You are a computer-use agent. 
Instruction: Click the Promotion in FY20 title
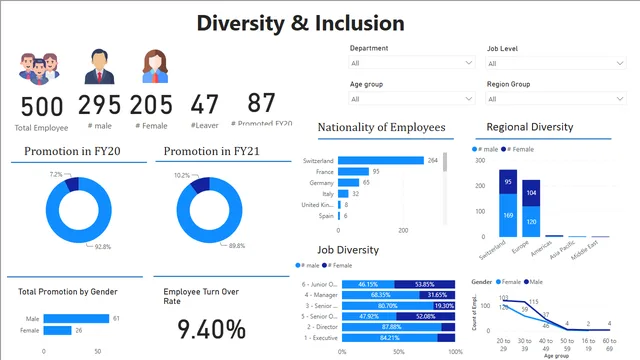[x=72, y=151]
